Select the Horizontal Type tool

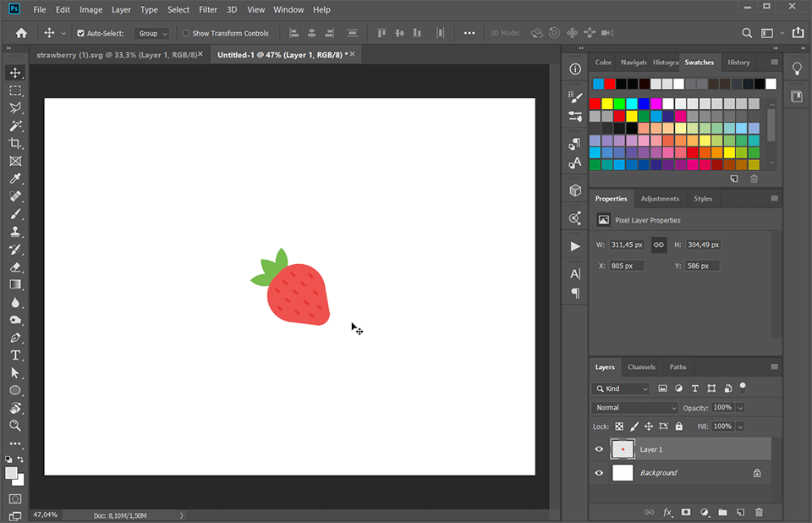point(14,355)
